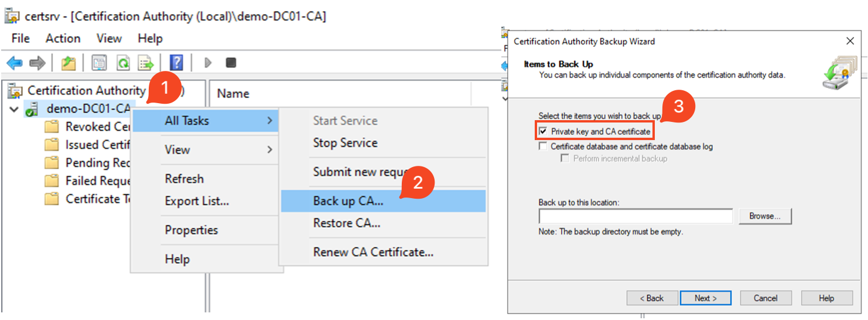Click the Next > button in wizard
Screen dimensions: 868x320
[x=706, y=298]
